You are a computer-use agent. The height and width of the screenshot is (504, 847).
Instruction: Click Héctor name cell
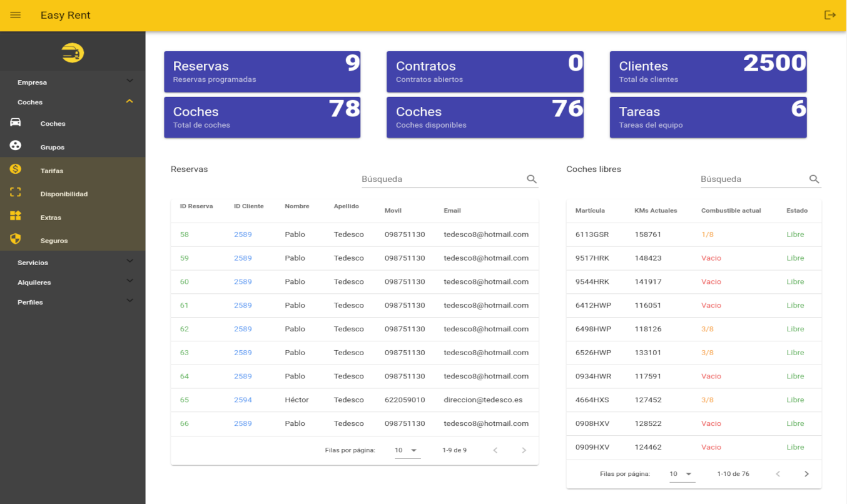pos(297,400)
